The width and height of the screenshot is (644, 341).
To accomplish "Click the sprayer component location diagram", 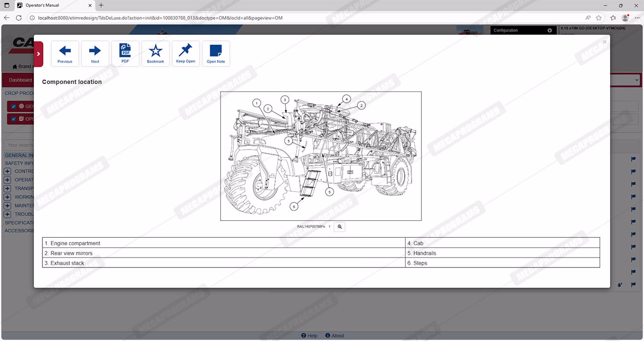I will [321, 156].
